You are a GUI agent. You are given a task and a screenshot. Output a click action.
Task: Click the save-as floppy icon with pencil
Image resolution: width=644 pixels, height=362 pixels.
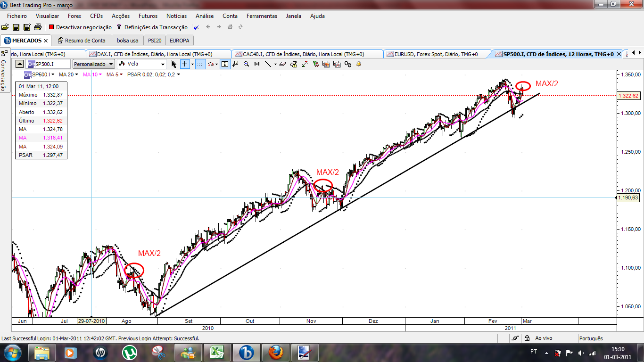point(27,27)
